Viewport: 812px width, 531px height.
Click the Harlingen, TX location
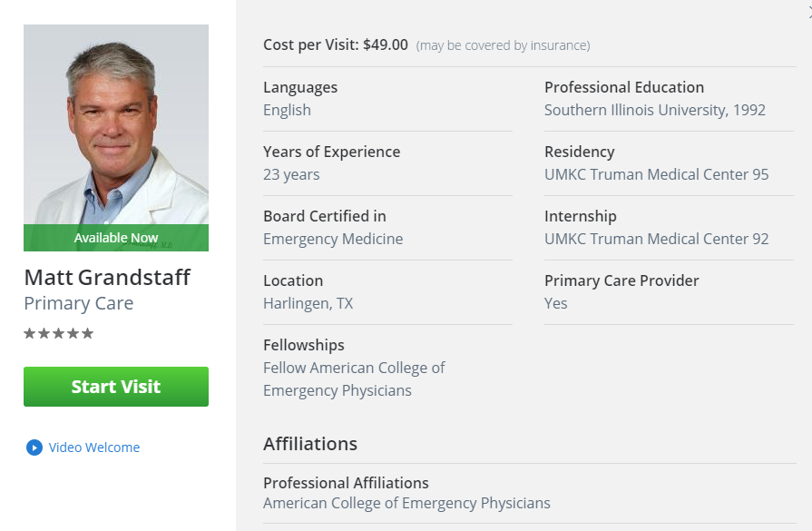(308, 303)
